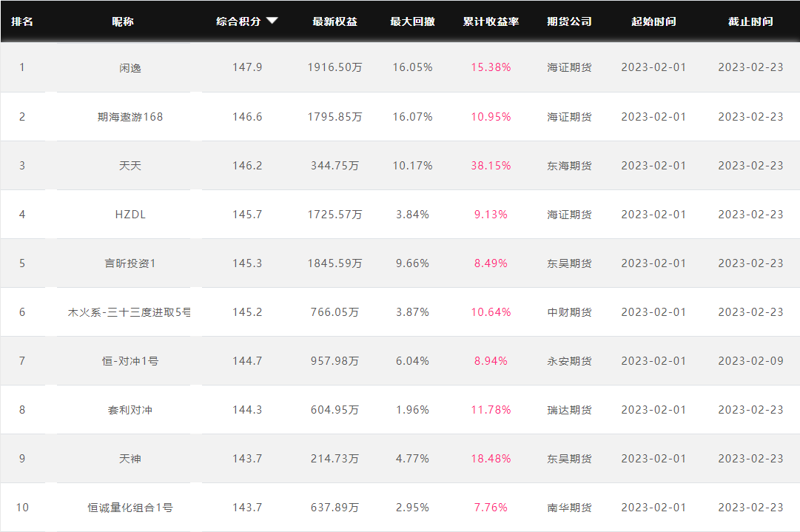Select drawdown 16.07% in row 2
The height and width of the screenshot is (532, 800).
click(412, 117)
